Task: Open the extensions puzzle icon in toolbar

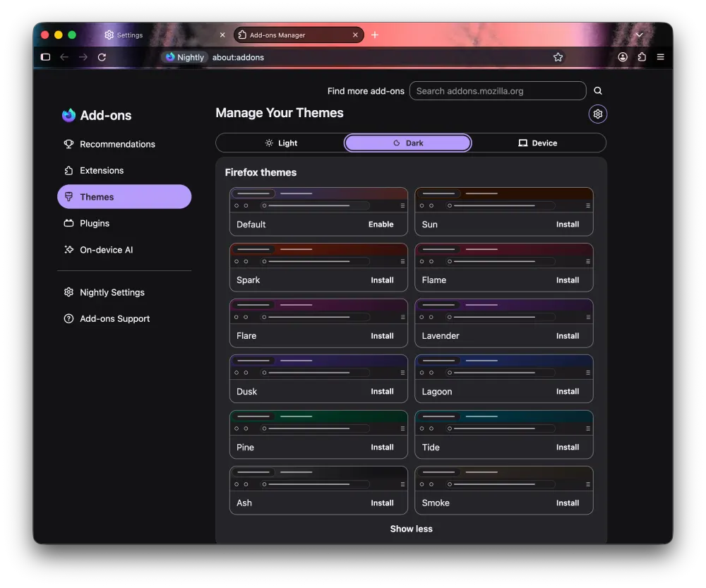Action: [x=642, y=57]
